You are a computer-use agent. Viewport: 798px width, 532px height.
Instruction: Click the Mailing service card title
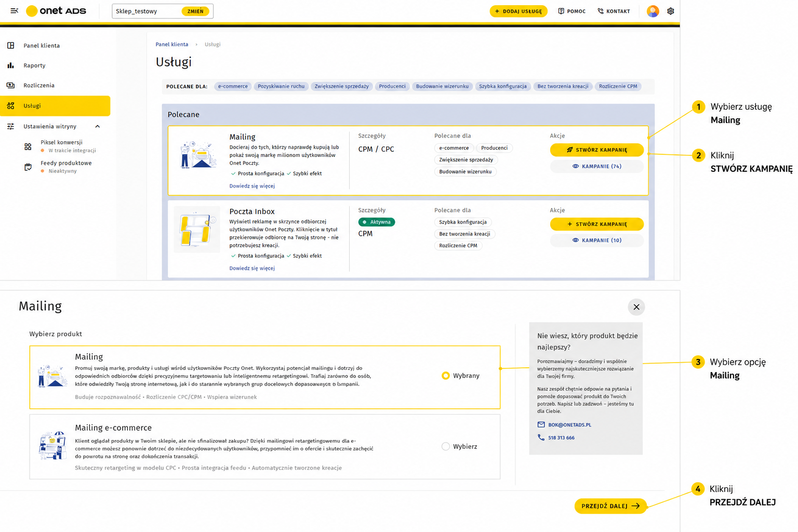click(x=242, y=137)
